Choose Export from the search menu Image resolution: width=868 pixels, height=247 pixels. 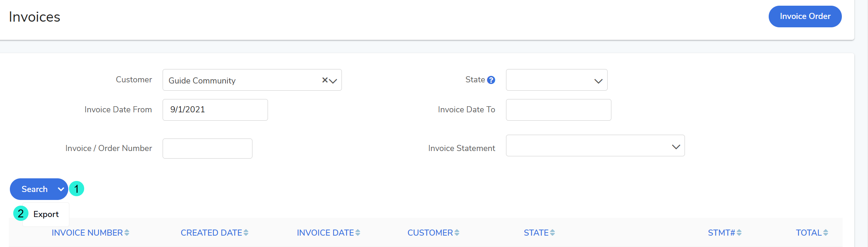(x=46, y=214)
